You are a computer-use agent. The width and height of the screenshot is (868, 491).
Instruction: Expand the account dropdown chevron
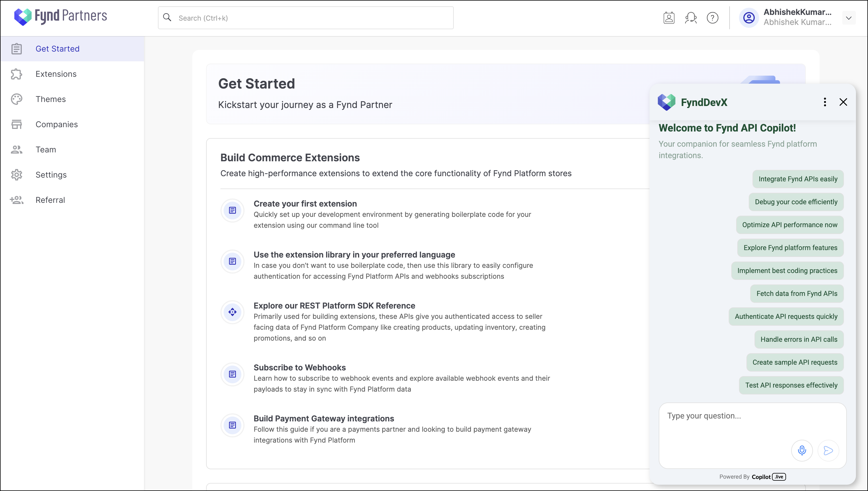849,18
